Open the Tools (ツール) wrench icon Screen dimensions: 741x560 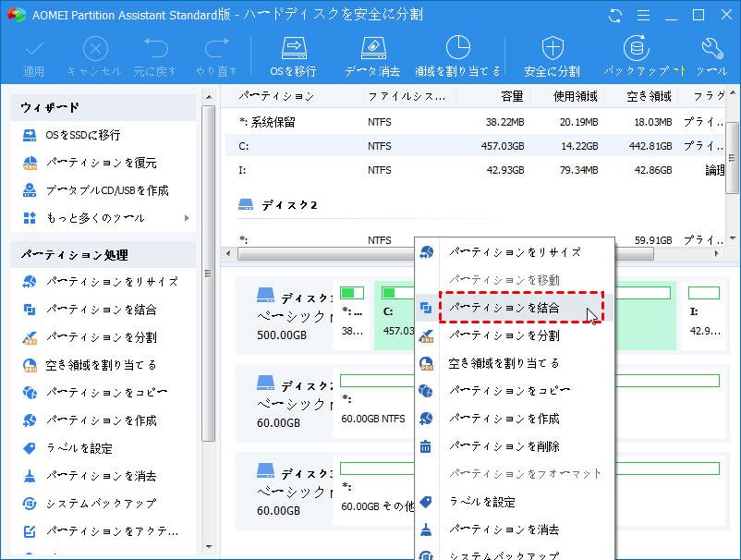(x=712, y=49)
